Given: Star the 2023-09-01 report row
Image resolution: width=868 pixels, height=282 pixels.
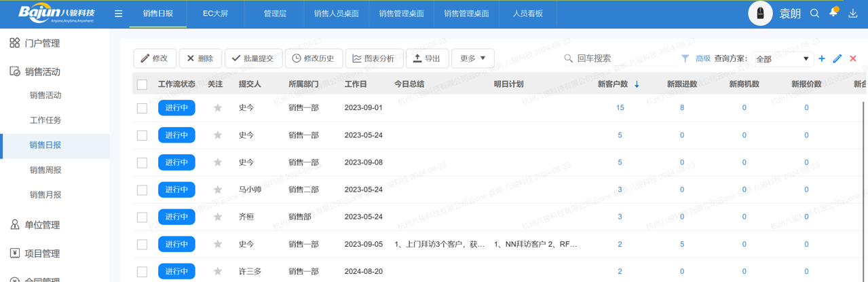Looking at the screenshot, I should (217, 108).
